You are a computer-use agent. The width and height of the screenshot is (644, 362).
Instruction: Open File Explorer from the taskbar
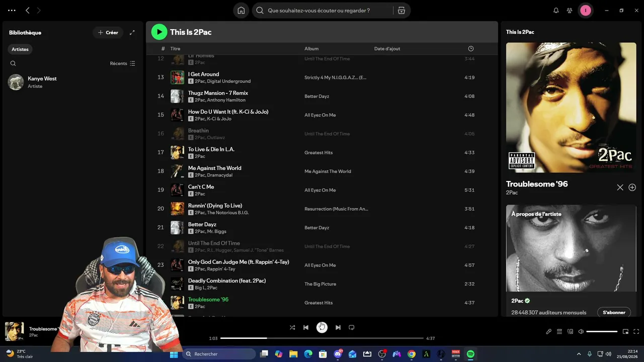pos(293,354)
